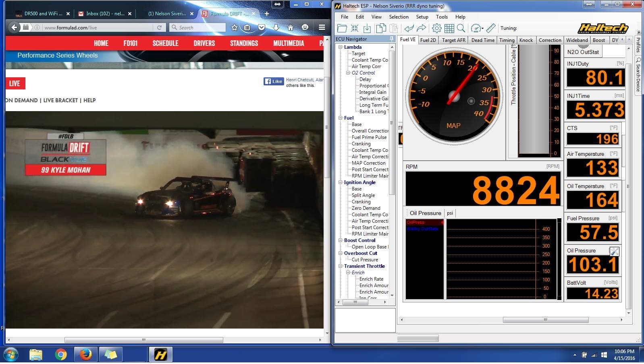This screenshot has width=644, height=364.
Task: Click the magnifier search icon in Haltech toolbar
Action: point(461,28)
